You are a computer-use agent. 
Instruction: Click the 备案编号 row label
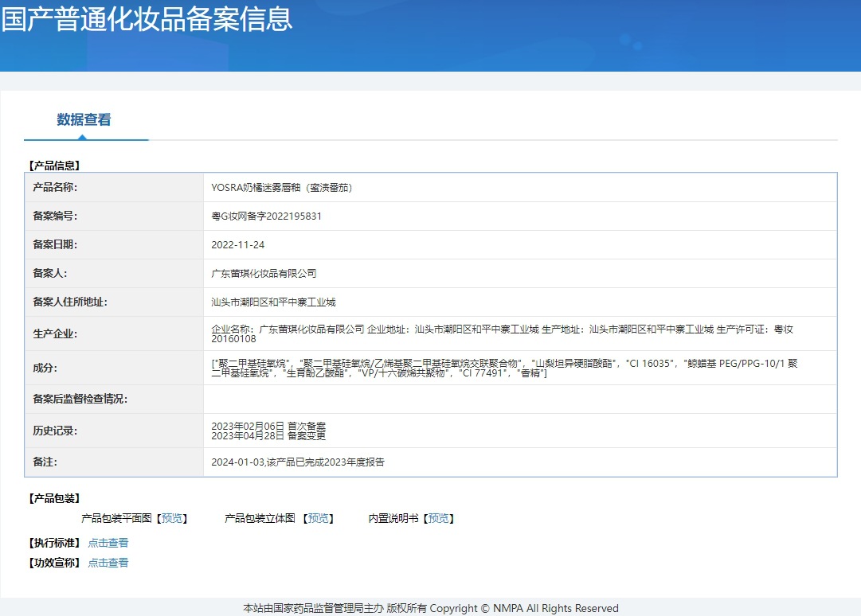click(55, 216)
